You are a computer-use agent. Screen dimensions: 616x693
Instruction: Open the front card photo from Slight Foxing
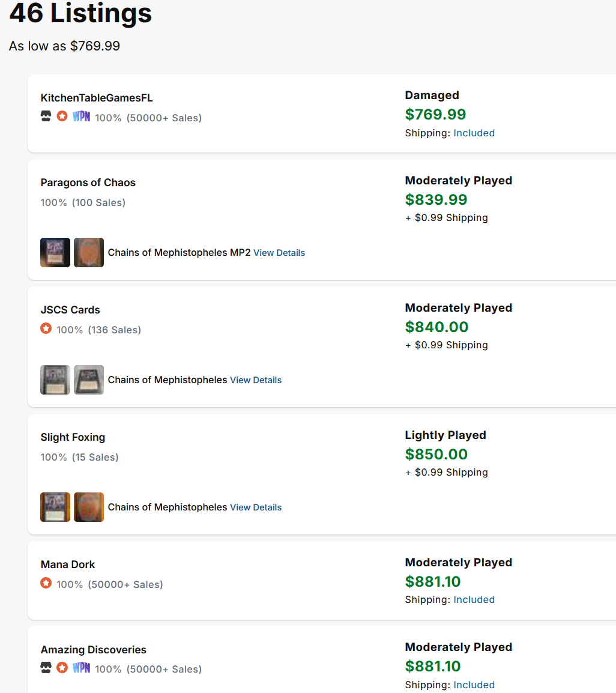pos(55,507)
